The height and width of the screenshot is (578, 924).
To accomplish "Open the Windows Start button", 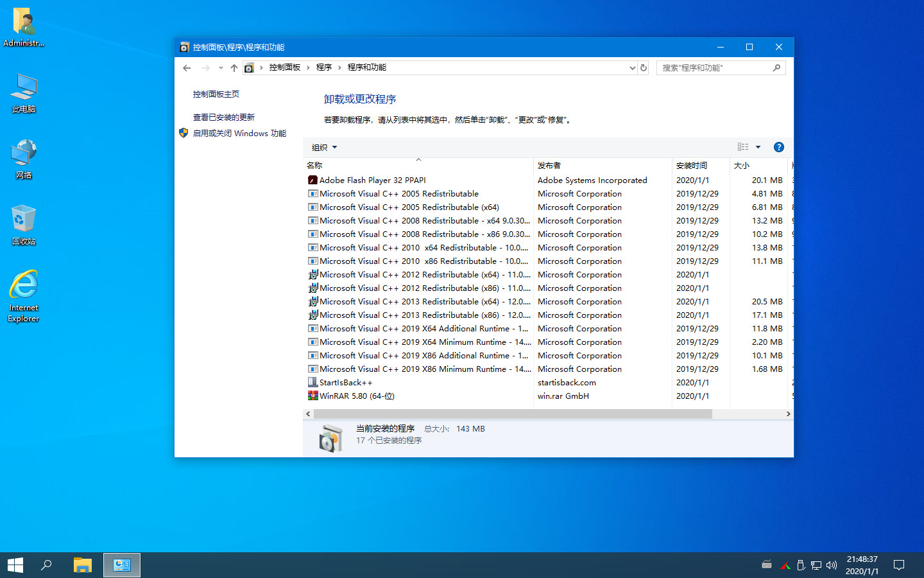I will click(x=15, y=565).
